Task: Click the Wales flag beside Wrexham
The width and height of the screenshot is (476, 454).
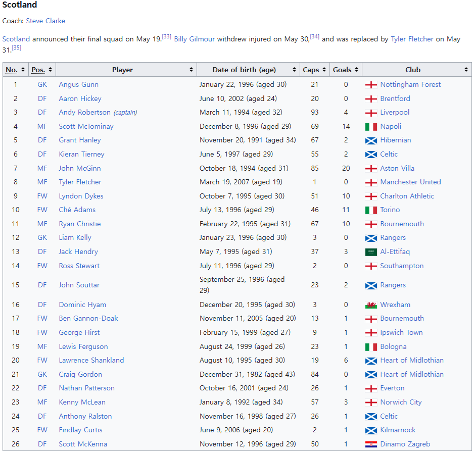Action: (371, 306)
